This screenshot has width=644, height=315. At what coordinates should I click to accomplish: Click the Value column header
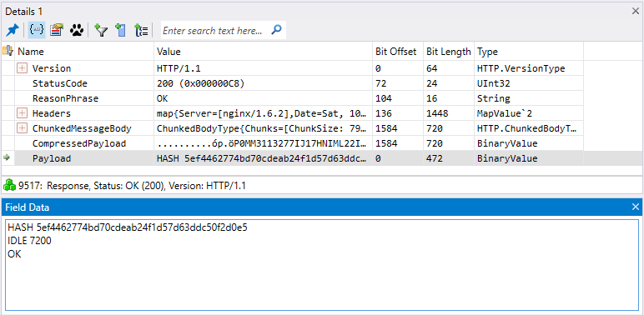click(x=264, y=52)
